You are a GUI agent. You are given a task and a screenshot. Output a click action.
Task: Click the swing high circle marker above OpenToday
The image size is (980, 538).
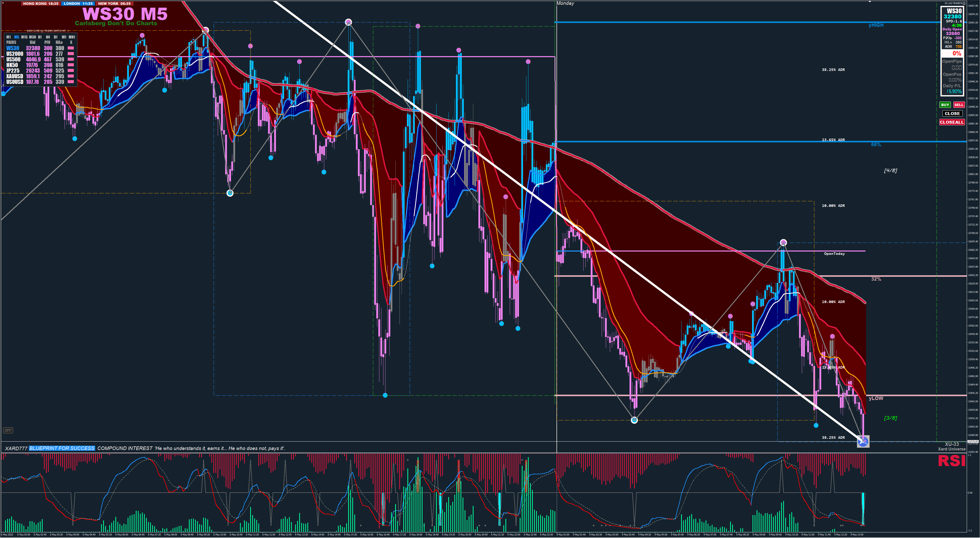click(x=783, y=243)
